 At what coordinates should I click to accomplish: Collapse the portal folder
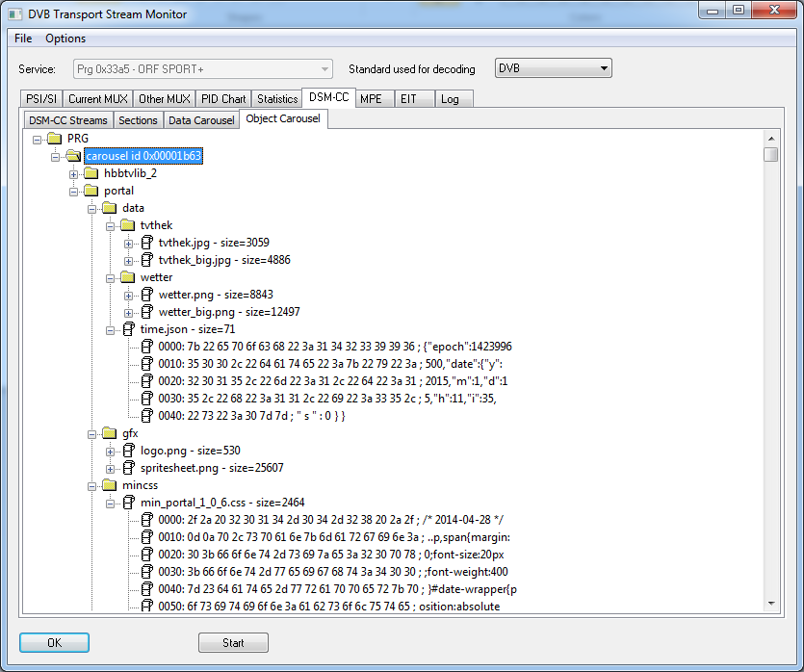tap(74, 192)
